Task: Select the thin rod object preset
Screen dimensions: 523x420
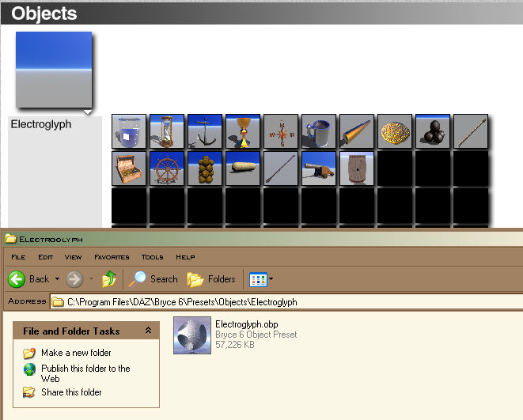Action: click(471, 131)
